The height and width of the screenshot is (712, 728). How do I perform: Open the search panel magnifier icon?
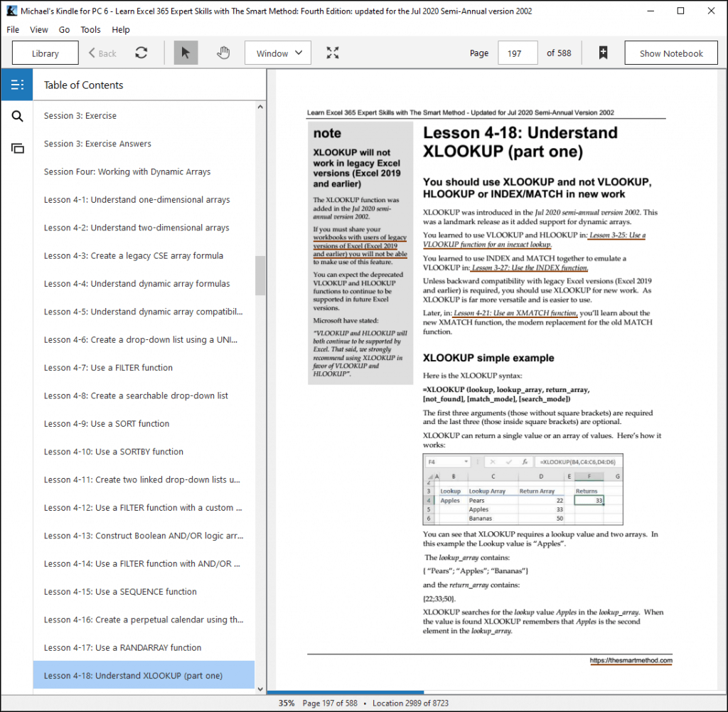click(x=17, y=116)
